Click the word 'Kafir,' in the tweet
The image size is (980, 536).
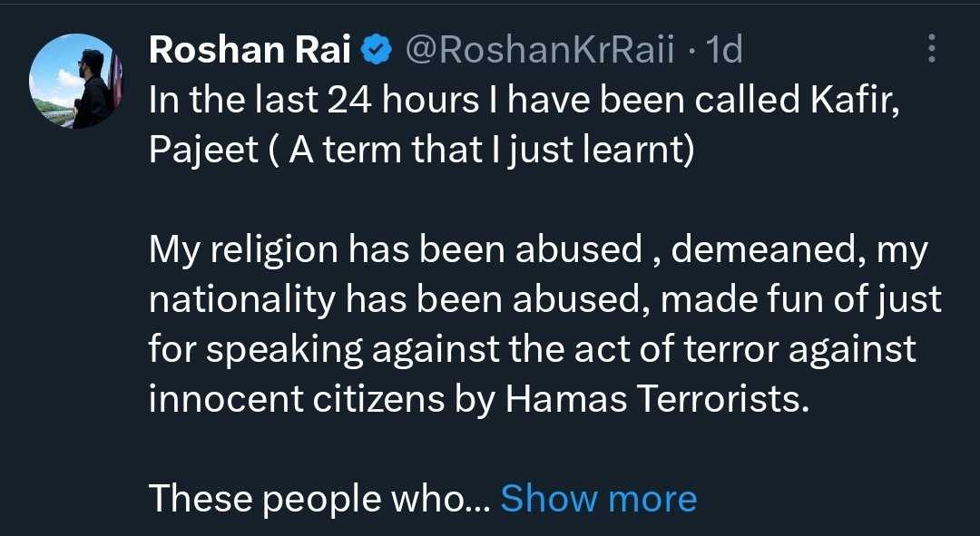[868, 102]
